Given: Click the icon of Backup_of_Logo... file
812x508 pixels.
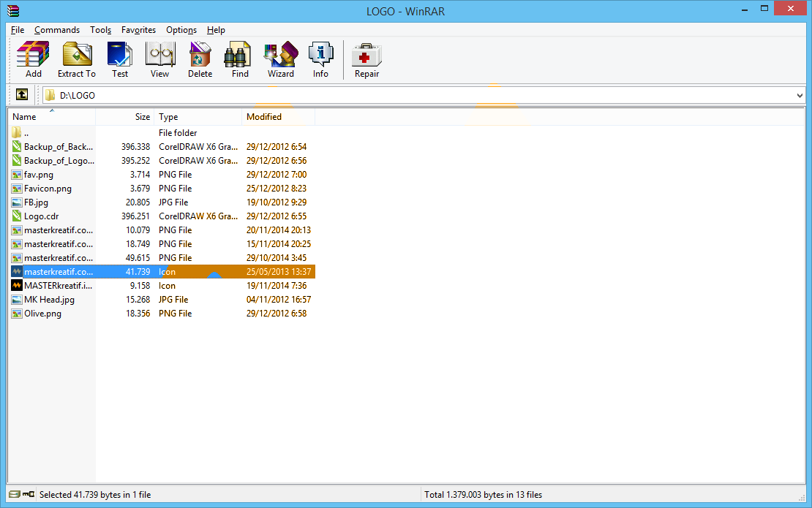Looking at the screenshot, I should coord(17,161).
